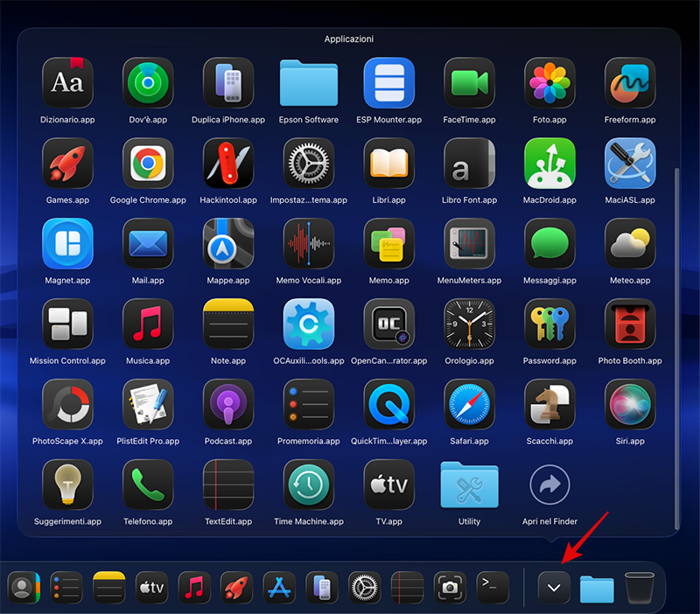Launch the Dov'è.app icon
700x614 pixels.
coord(148,83)
